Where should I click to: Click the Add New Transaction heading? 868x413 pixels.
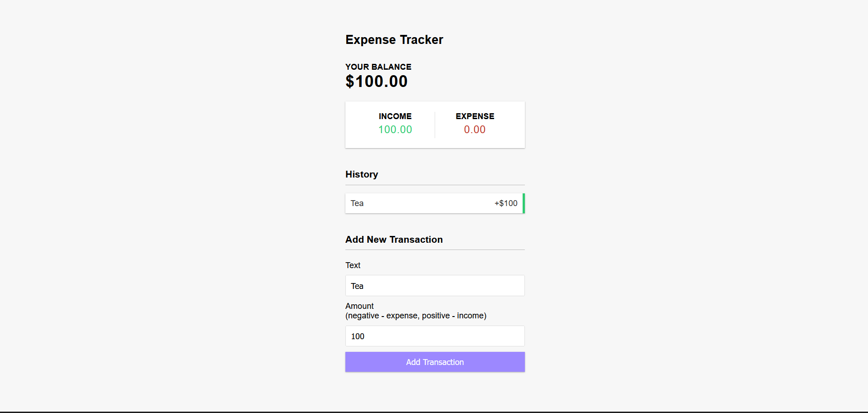[394, 240]
